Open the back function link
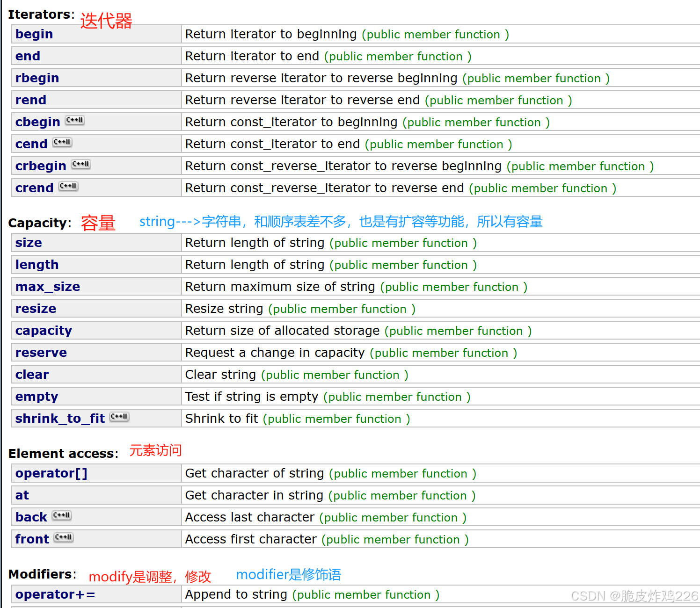The image size is (700, 608). tap(31, 517)
